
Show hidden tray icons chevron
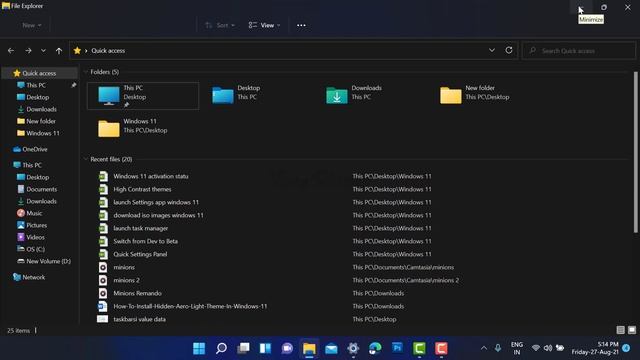point(484,348)
